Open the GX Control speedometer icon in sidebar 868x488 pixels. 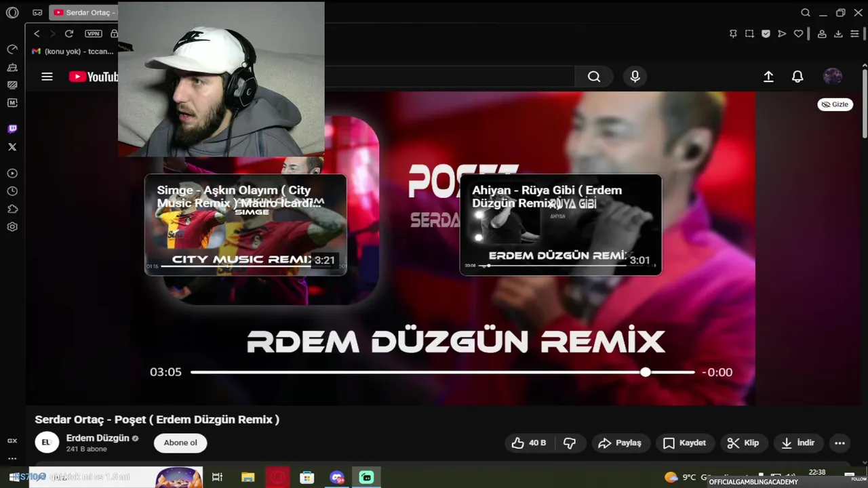pos(12,49)
